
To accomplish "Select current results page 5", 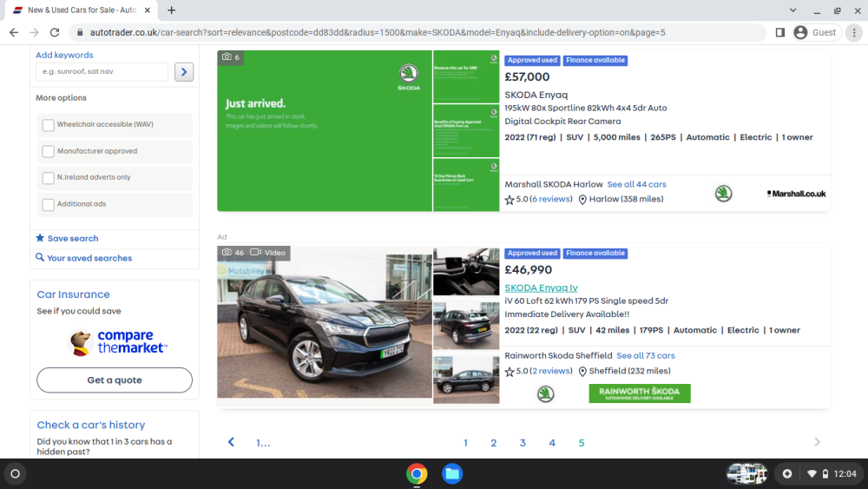I will click(582, 443).
